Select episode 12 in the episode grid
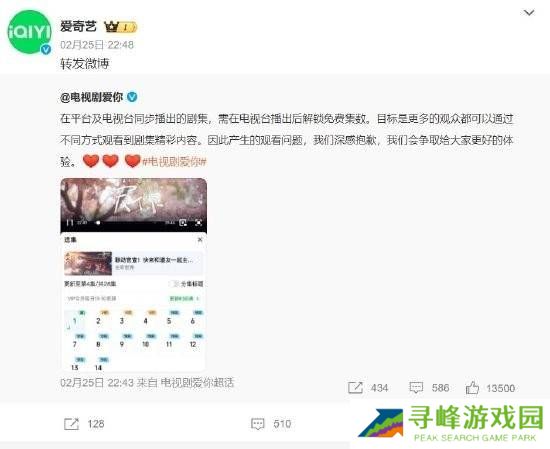 pos(193,344)
